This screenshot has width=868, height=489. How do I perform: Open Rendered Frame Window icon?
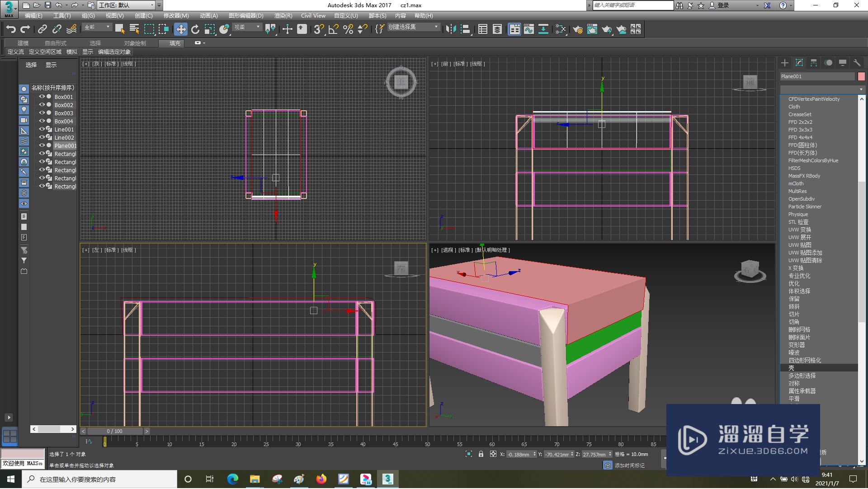pos(592,29)
